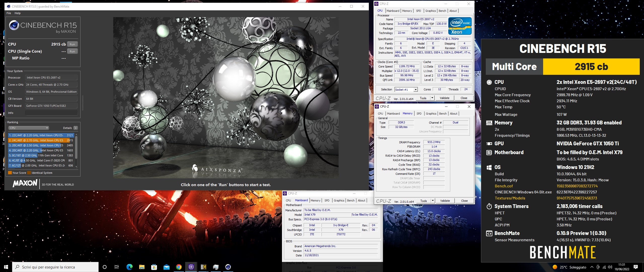Open File Explorer from the taskbar

[142, 267]
